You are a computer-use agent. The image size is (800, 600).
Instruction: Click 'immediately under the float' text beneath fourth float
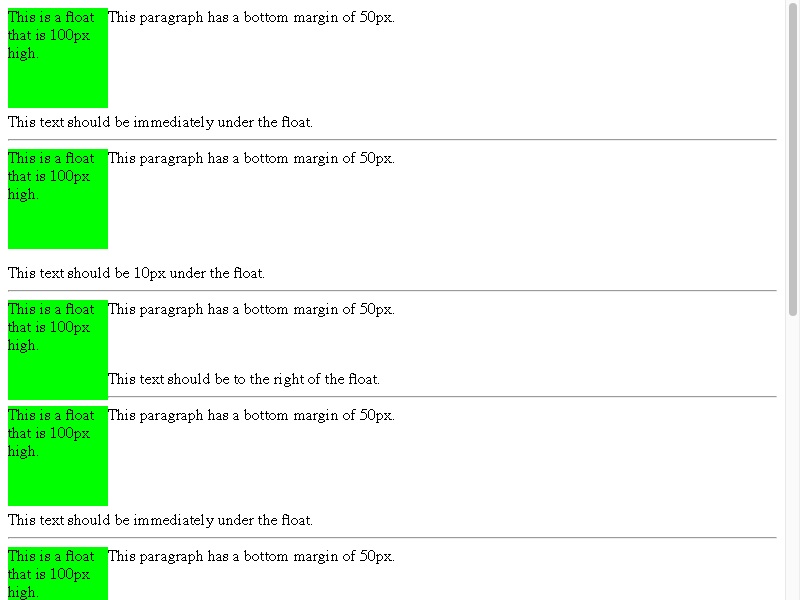pos(222,520)
